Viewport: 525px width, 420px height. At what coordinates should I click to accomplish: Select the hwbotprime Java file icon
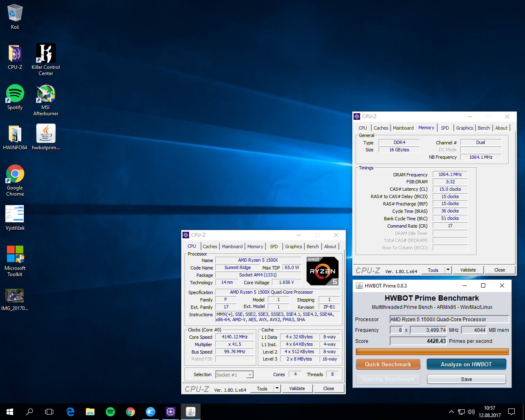coord(46,137)
